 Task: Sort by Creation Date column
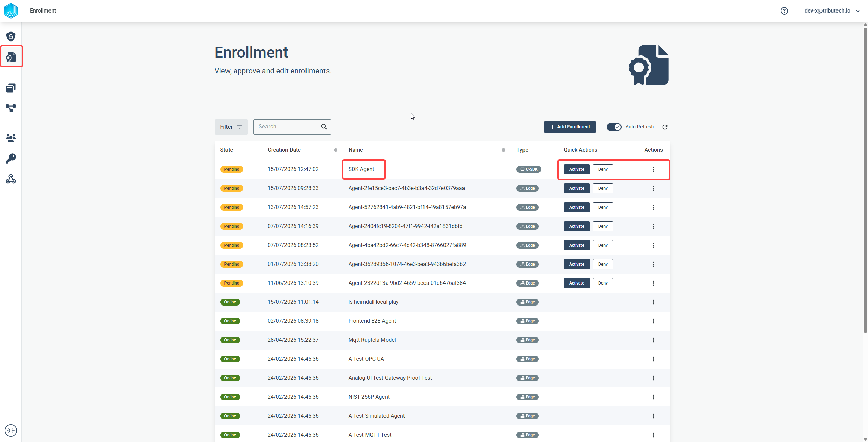tap(335, 150)
